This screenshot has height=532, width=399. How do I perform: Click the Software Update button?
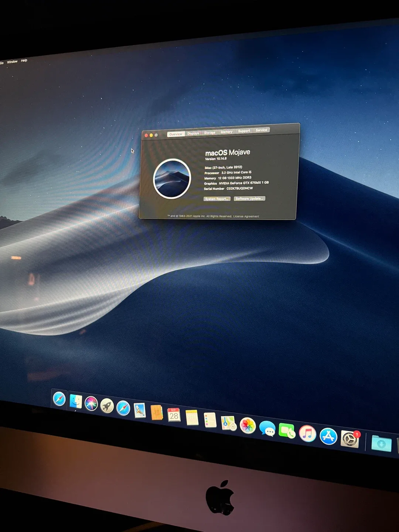(249, 198)
